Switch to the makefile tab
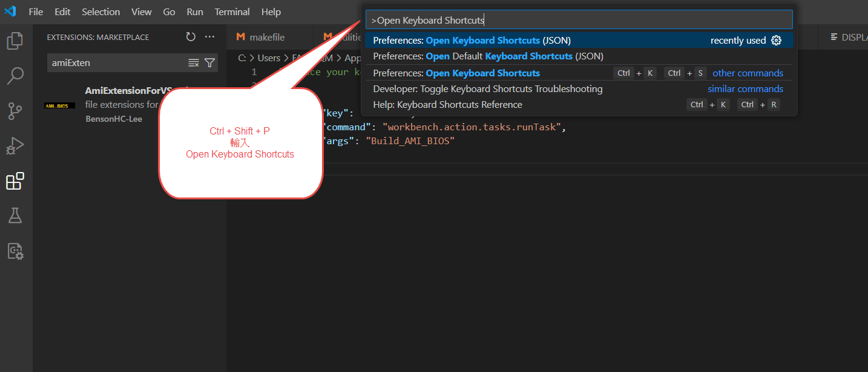 click(x=261, y=37)
